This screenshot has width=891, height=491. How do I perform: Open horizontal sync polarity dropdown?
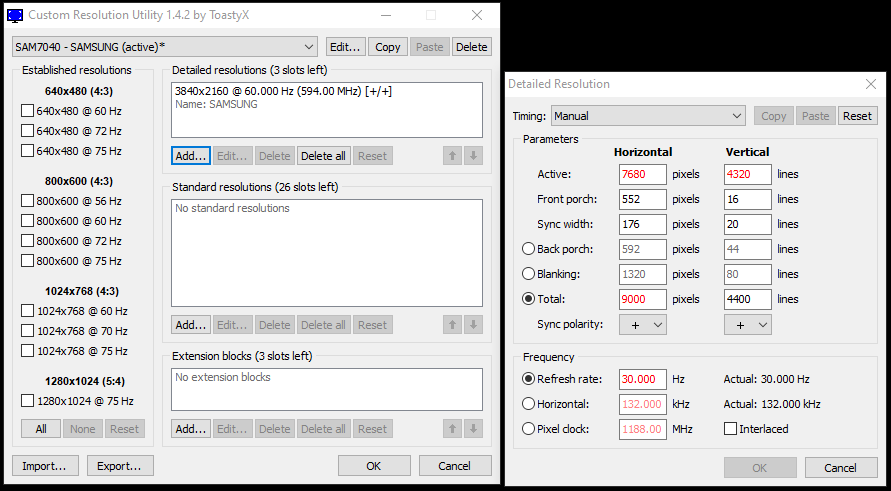point(643,325)
